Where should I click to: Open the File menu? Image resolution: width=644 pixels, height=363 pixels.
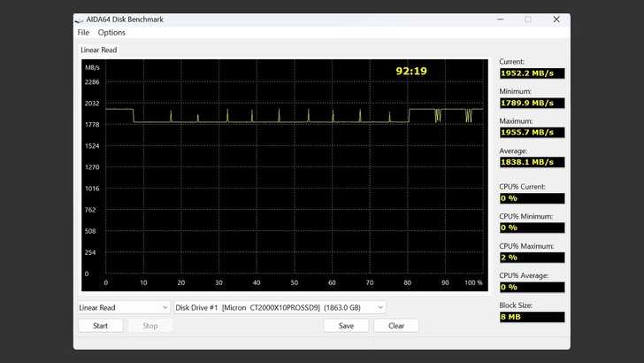(x=83, y=33)
